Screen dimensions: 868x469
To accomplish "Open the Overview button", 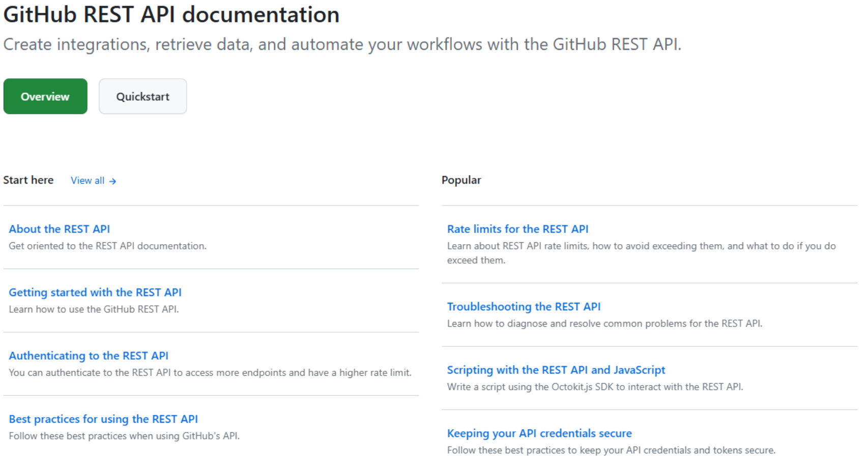I will tap(45, 97).
